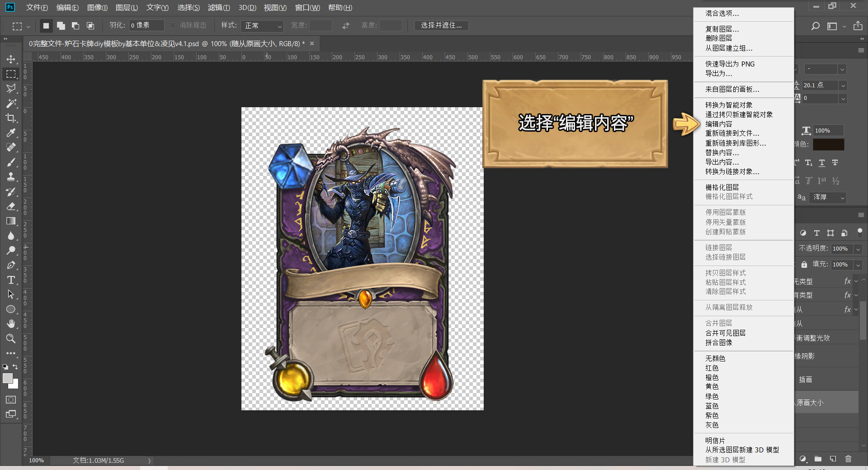Screen dimensions: 868x470
Task: Click the feather 羽化 input field
Action: [x=146, y=26]
